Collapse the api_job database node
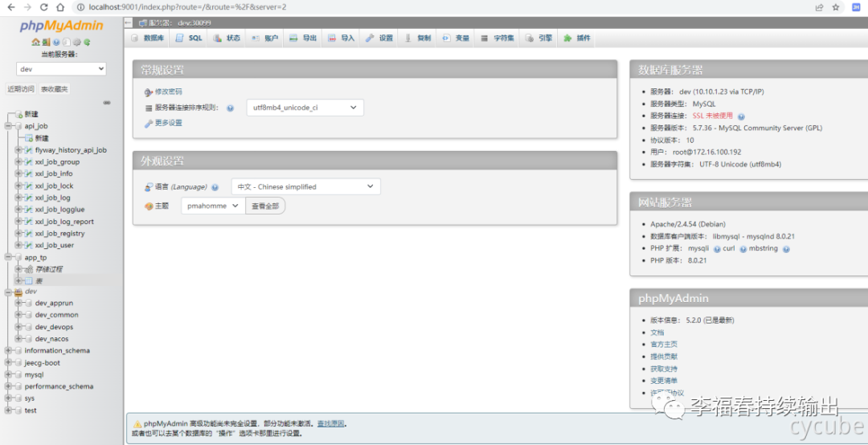Screen dimensions: 868x445 coord(8,126)
